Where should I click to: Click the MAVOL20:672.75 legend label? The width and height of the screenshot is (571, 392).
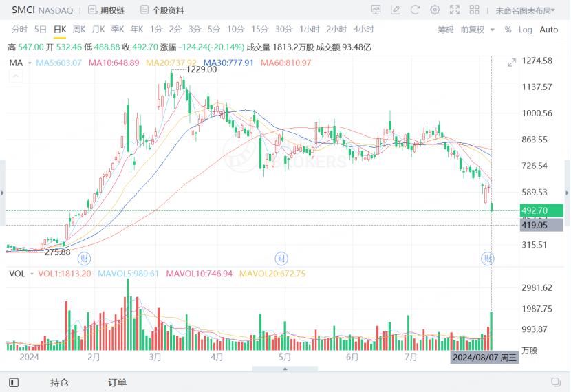272,274
